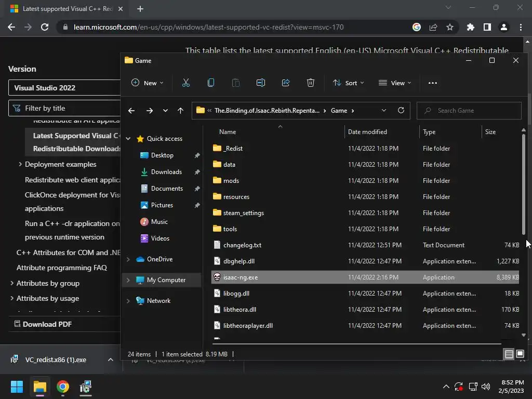Viewport: 532px width, 399px height.
Task: Click the share page icon in Chrome address bar
Action: click(x=433, y=27)
